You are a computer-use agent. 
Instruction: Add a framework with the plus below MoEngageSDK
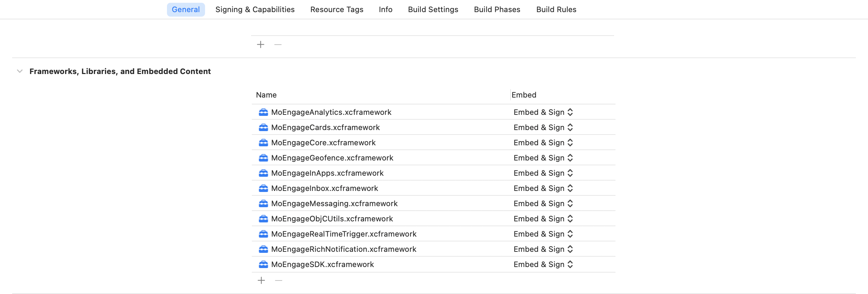(x=261, y=280)
